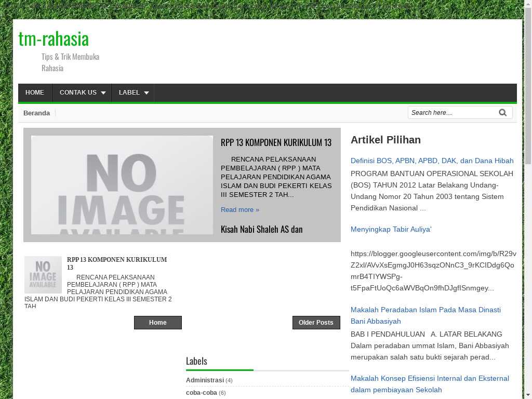Follow the 'Read more »' link
This screenshot has width=532, height=399.
click(x=240, y=210)
